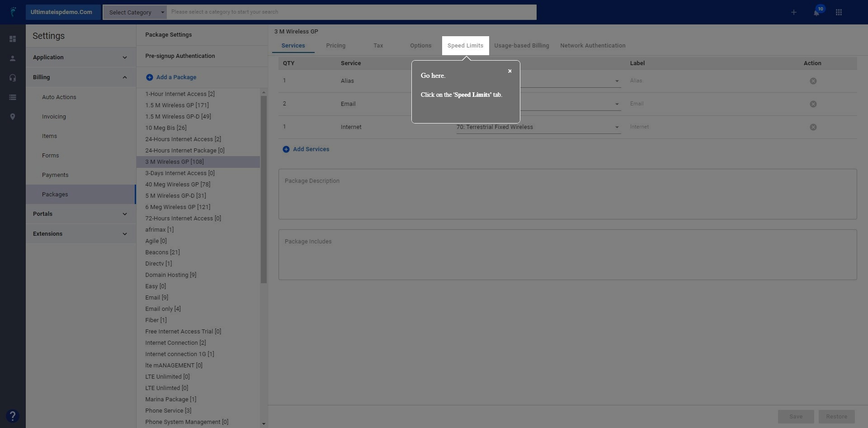
Task: Remove the Internet service row
Action: coord(813,127)
